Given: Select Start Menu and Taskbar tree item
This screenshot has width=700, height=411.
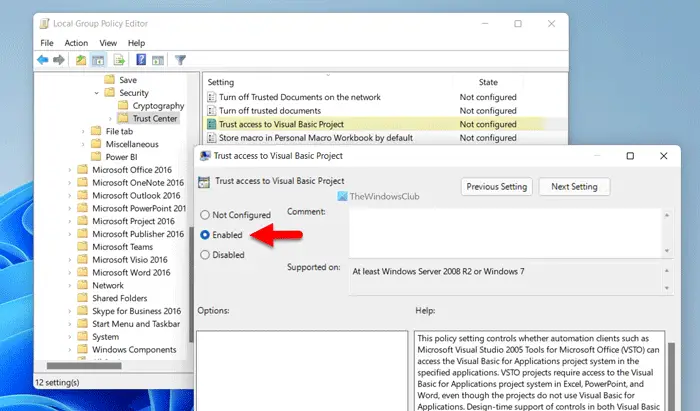Looking at the screenshot, I should (x=136, y=324).
